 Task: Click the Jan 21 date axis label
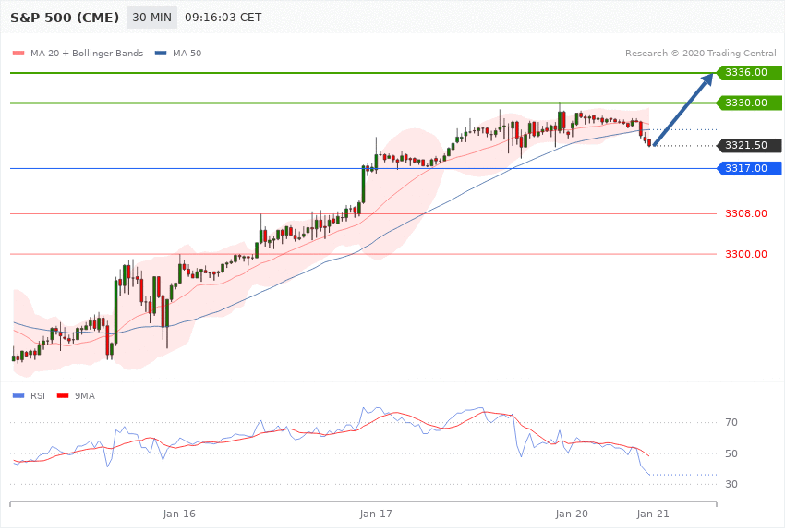pyautogui.click(x=652, y=514)
